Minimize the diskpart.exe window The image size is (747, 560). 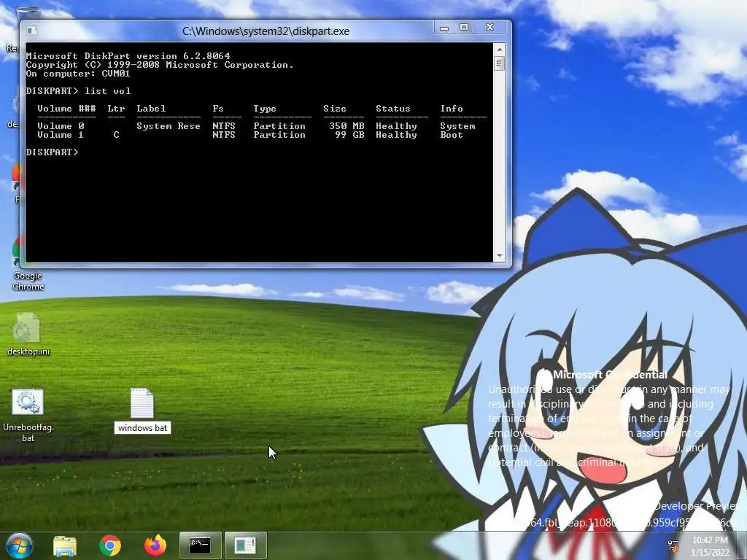click(444, 28)
